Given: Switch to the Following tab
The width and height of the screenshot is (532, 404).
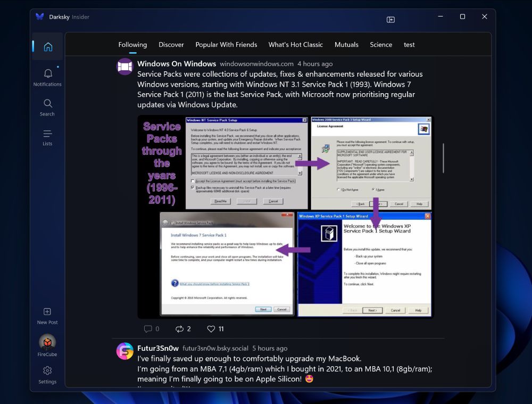Looking at the screenshot, I should (132, 45).
